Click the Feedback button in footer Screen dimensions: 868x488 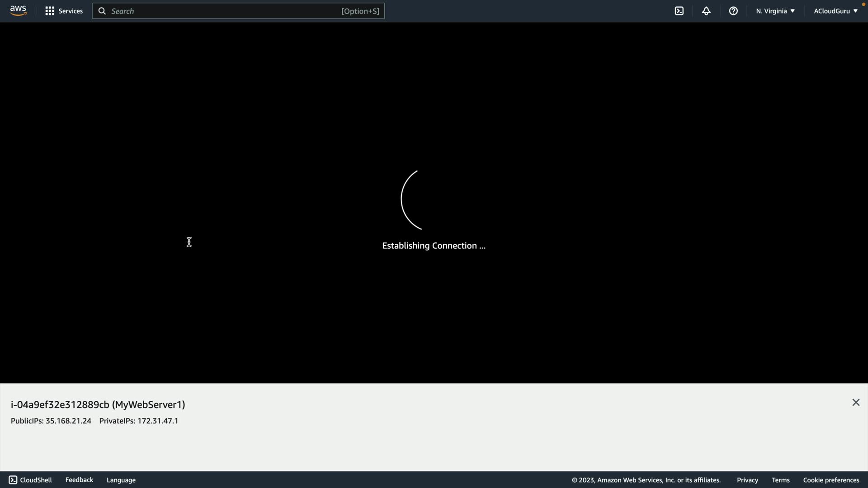tap(79, 480)
